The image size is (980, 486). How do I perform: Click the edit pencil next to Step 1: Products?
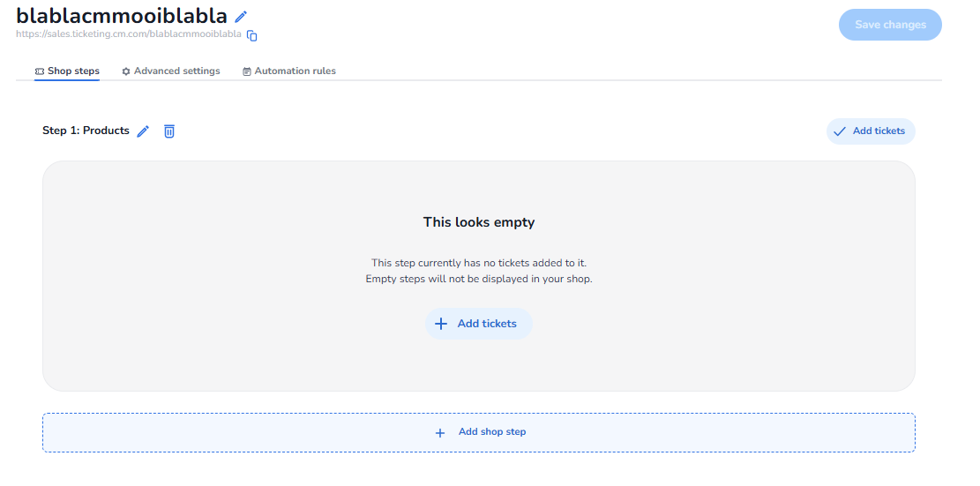point(144,131)
